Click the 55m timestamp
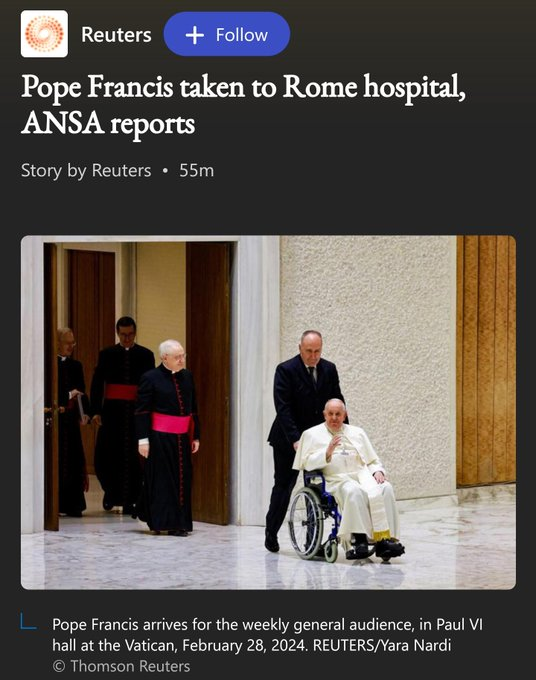This screenshot has height=680, width=536. tap(196, 170)
